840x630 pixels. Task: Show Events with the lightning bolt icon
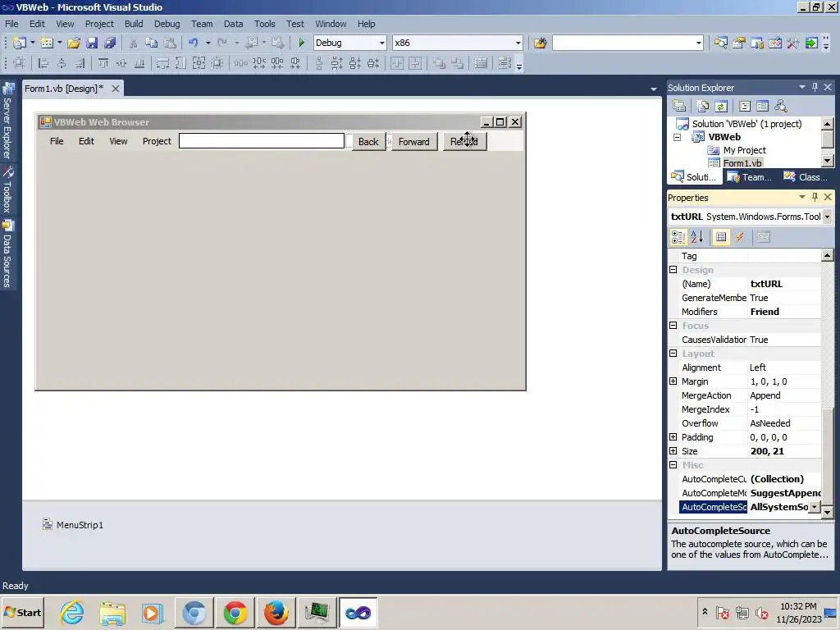tap(740, 237)
